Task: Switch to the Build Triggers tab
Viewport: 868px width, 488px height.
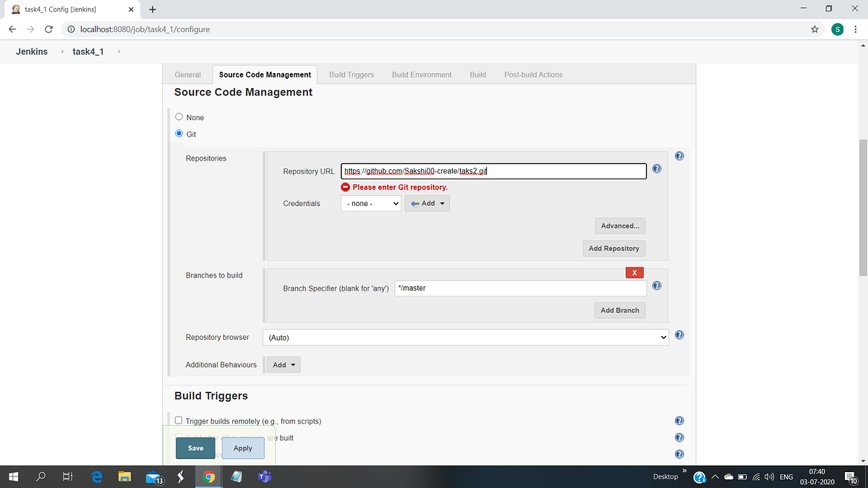Action: (x=351, y=74)
